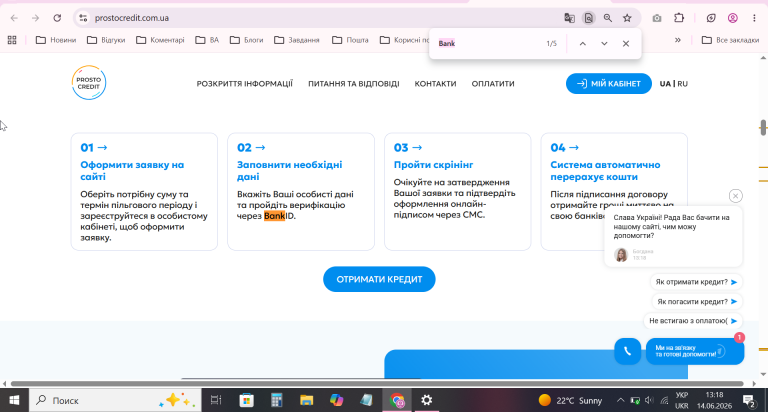
Task: Click the horizontal page scrollbar
Action: [x=377, y=384]
